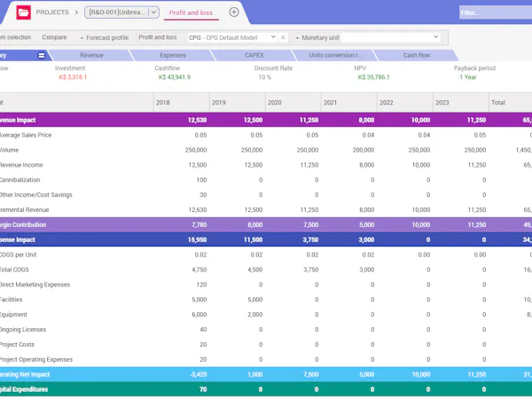Image resolution: width=532 pixels, height=399 pixels.
Task: Click the Cashflow value K$ 43,941.9
Action: (x=175, y=77)
